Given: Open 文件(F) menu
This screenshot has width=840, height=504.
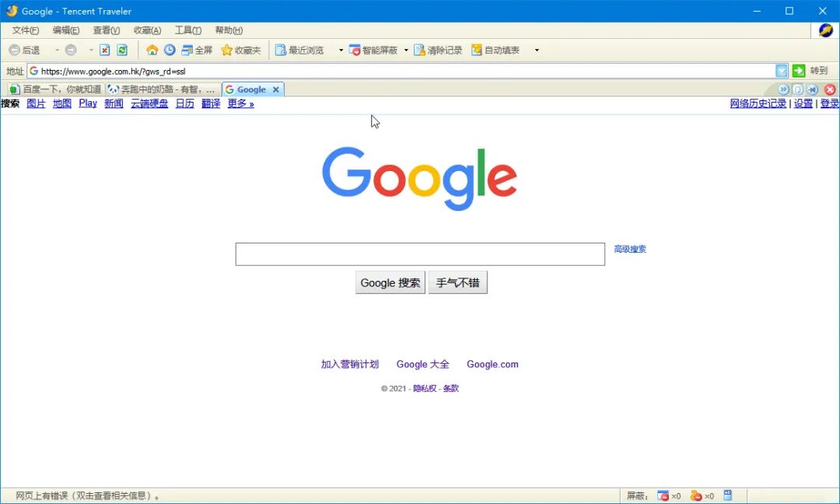Looking at the screenshot, I should pos(26,30).
